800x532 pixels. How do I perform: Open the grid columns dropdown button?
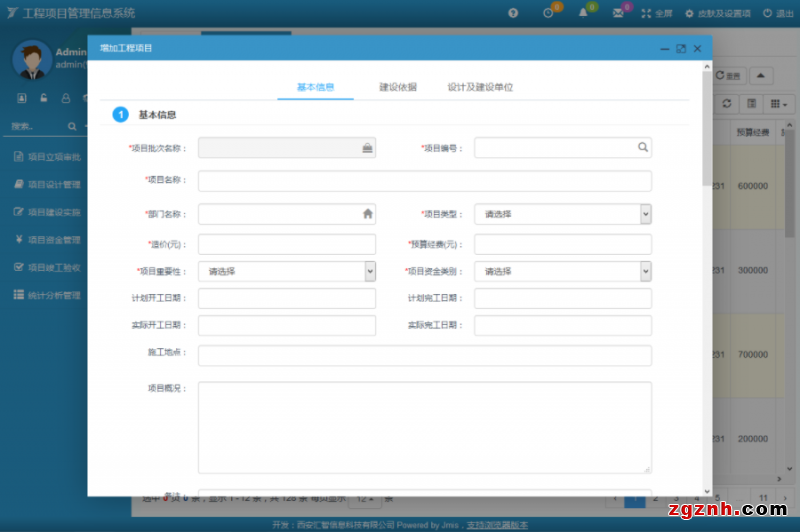pos(777,103)
